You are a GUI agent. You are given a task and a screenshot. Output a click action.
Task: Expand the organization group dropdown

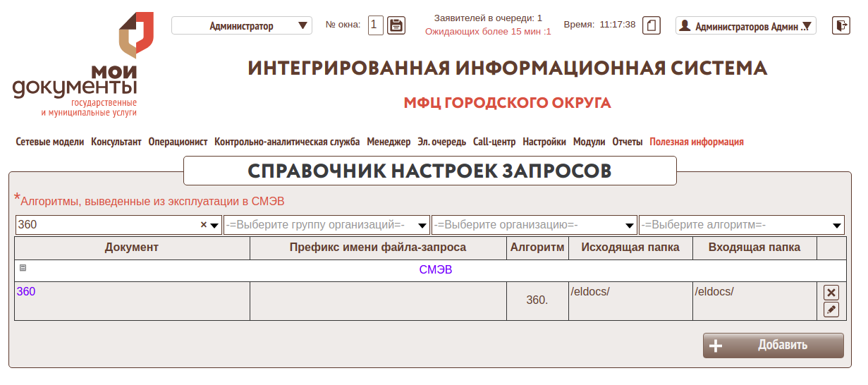pos(326,225)
